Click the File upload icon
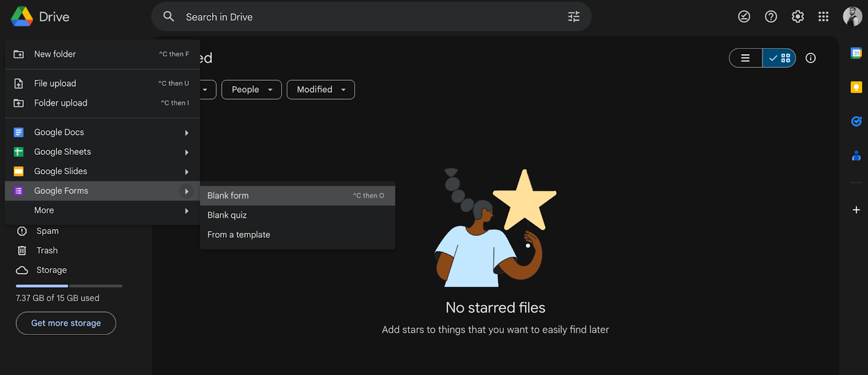Image resolution: width=868 pixels, height=375 pixels. (x=18, y=84)
